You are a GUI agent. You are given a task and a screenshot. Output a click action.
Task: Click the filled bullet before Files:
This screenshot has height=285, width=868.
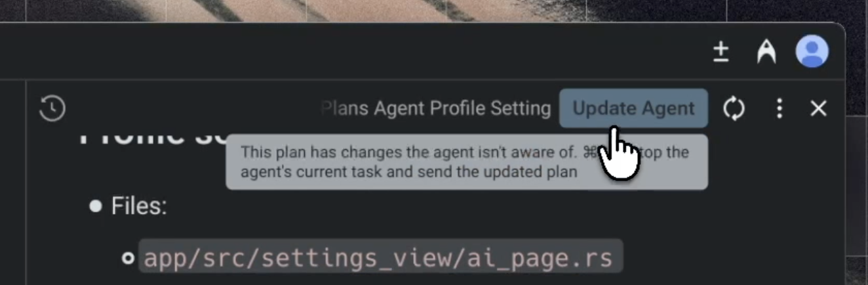[x=96, y=207]
